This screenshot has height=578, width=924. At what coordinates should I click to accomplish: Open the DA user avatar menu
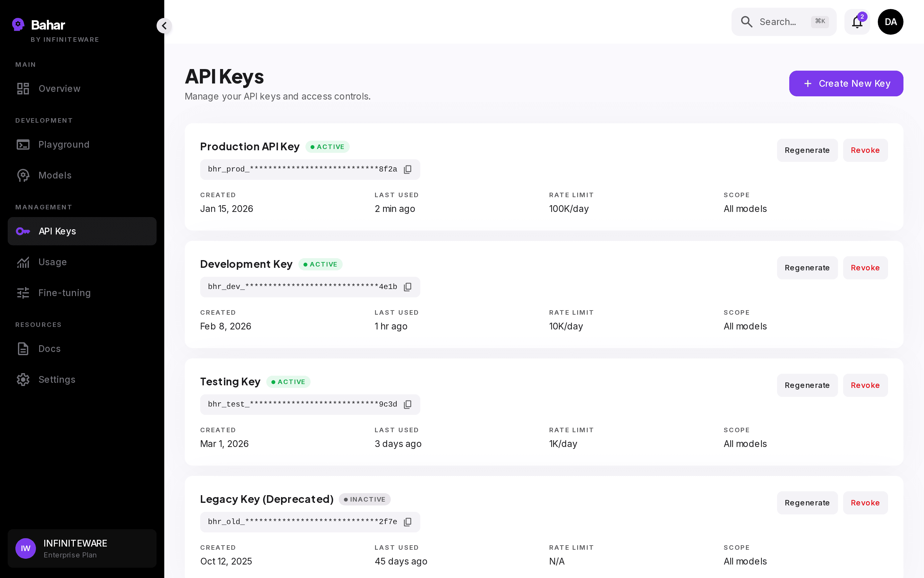(x=890, y=22)
